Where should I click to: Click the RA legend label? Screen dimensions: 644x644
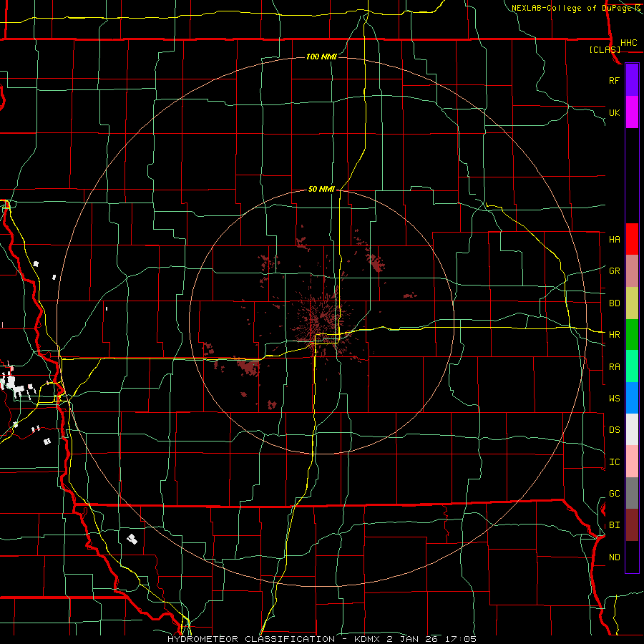614,367
